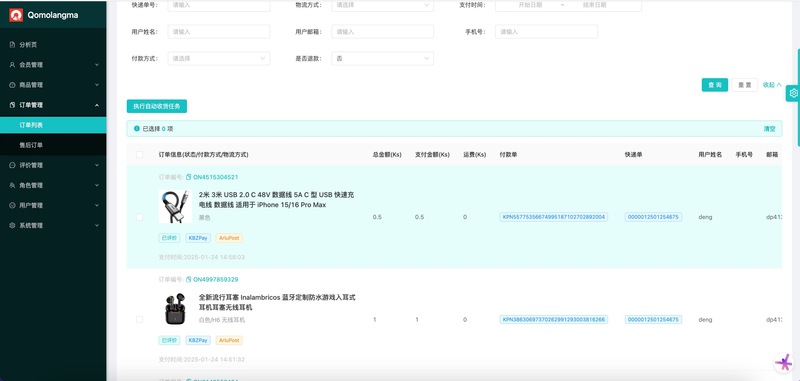This screenshot has height=381, width=800.
Task: Click payment tag KPN55775356674995187102702892004
Action: (554, 217)
